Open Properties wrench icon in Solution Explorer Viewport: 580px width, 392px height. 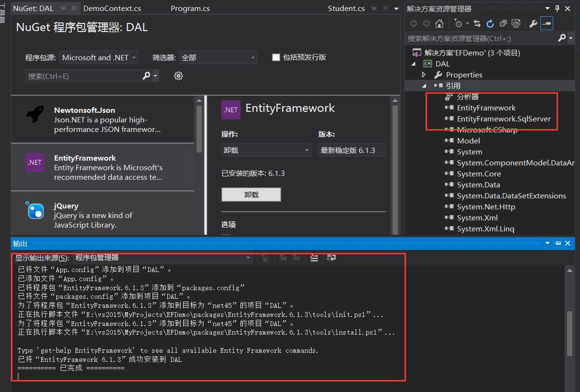tap(534, 23)
